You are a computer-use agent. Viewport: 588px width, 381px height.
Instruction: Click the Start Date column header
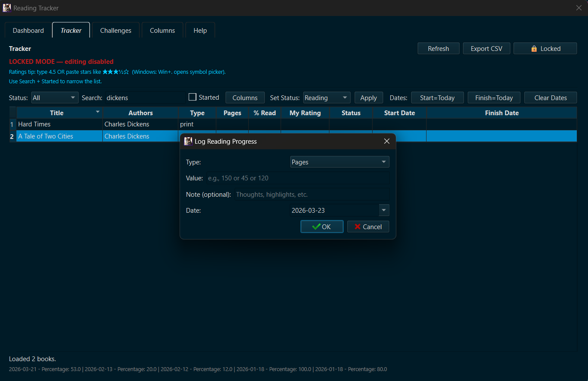(x=399, y=113)
